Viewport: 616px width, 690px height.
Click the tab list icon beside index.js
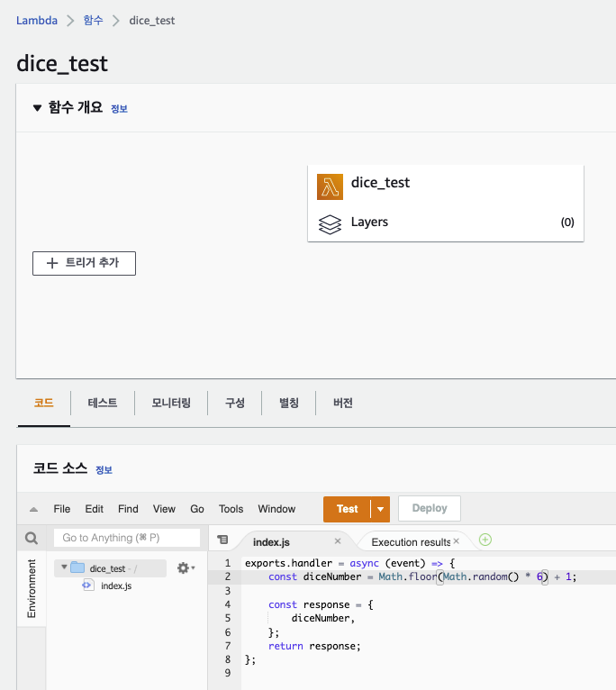pyautogui.click(x=223, y=540)
